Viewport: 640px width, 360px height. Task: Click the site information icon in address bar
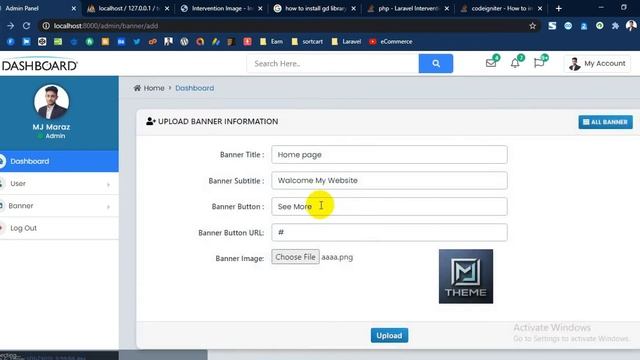click(x=46, y=26)
